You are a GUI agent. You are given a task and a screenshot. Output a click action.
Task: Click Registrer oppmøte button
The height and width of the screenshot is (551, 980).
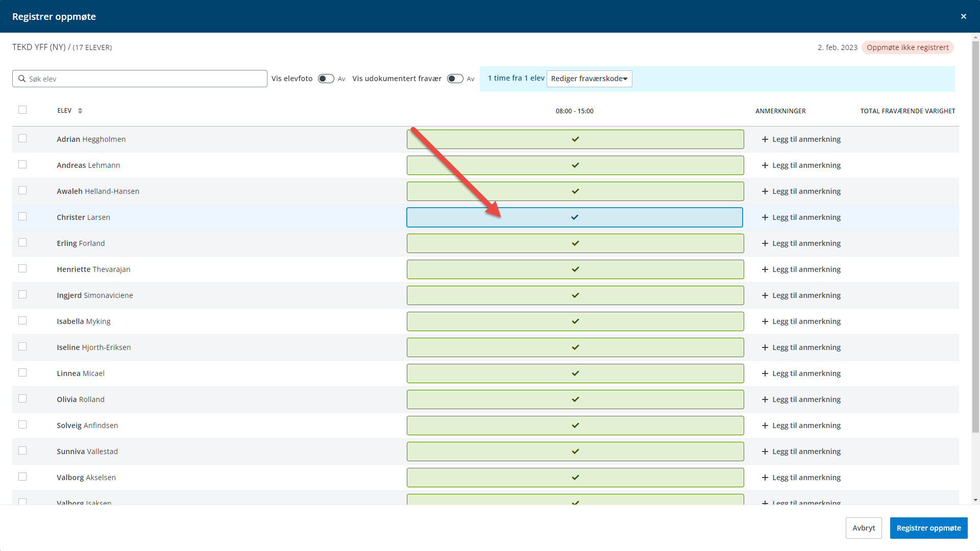click(x=928, y=528)
